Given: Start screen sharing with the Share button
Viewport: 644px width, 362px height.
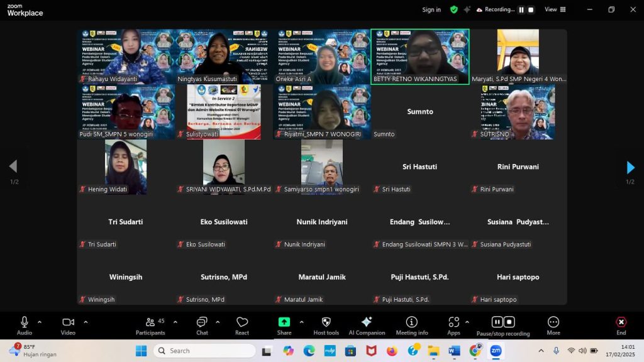Looking at the screenshot, I should (284, 325).
